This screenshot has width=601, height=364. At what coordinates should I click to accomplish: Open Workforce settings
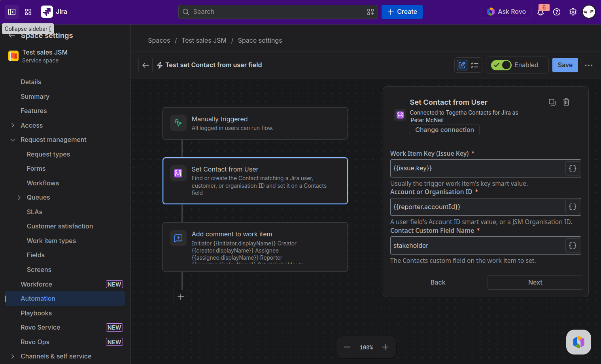click(x=36, y=285)
